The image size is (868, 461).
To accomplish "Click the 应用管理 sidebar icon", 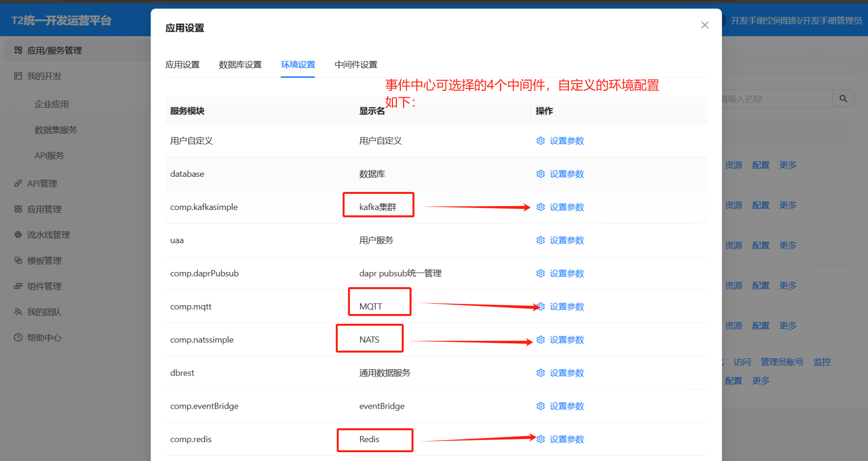I will click(18, 209).
